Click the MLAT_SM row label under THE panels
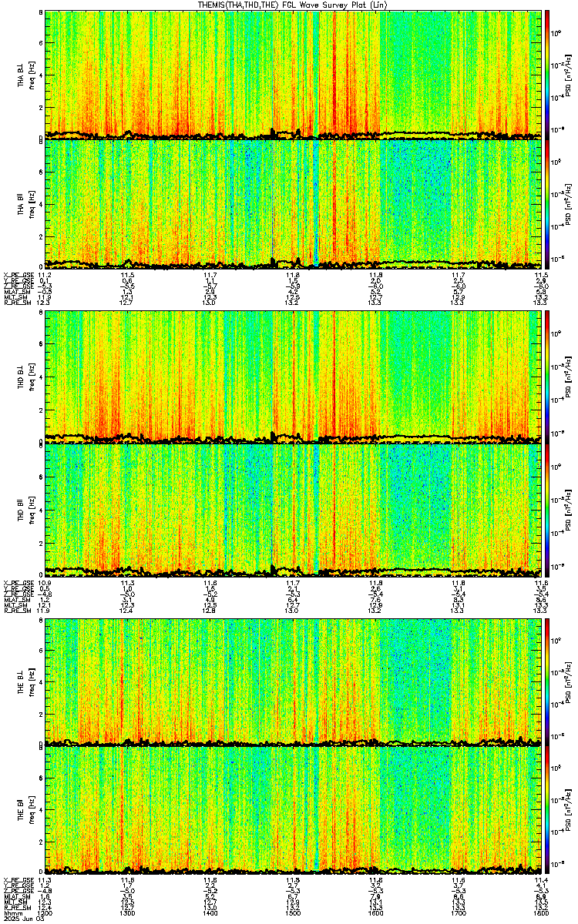Screen dimensions: 578x924 pos(15,898)
